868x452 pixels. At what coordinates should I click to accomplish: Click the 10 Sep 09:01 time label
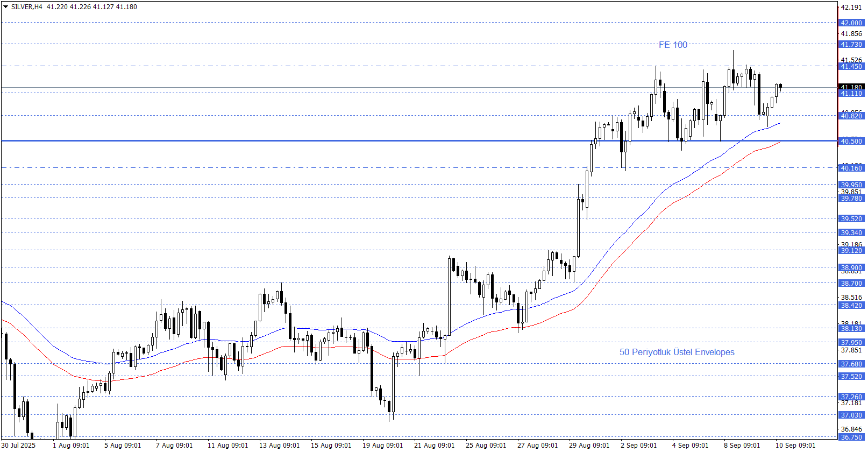point(795,446)
